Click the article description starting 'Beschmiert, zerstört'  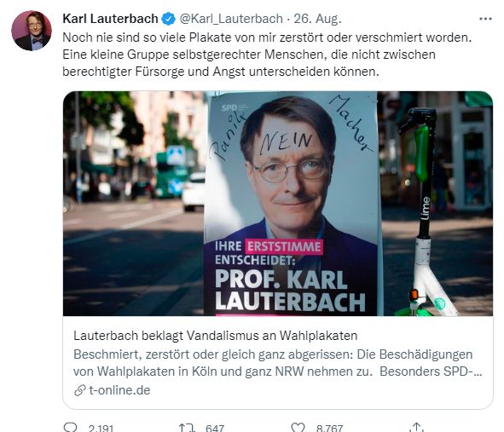tap(278, 363)
